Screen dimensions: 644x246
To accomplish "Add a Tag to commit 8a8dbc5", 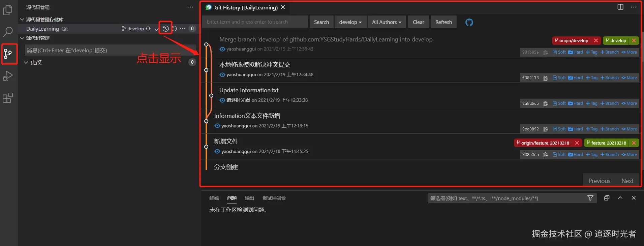I will point(592,103).
